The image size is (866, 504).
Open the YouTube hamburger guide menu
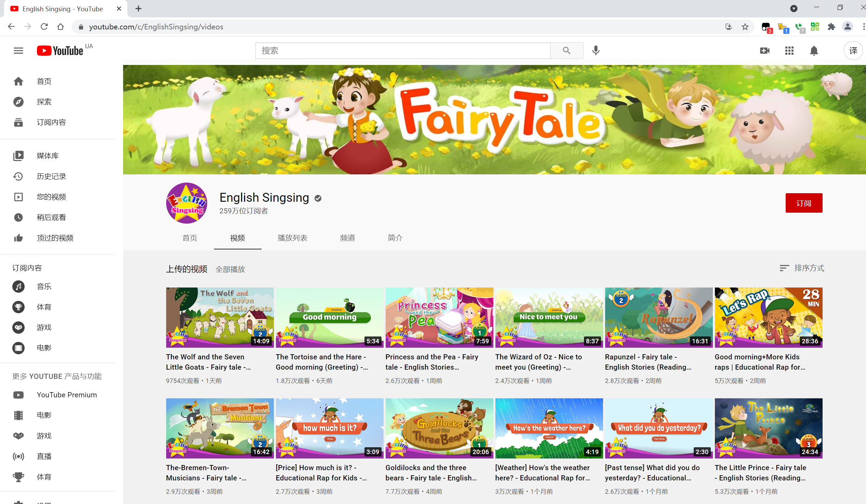(18, 51)
